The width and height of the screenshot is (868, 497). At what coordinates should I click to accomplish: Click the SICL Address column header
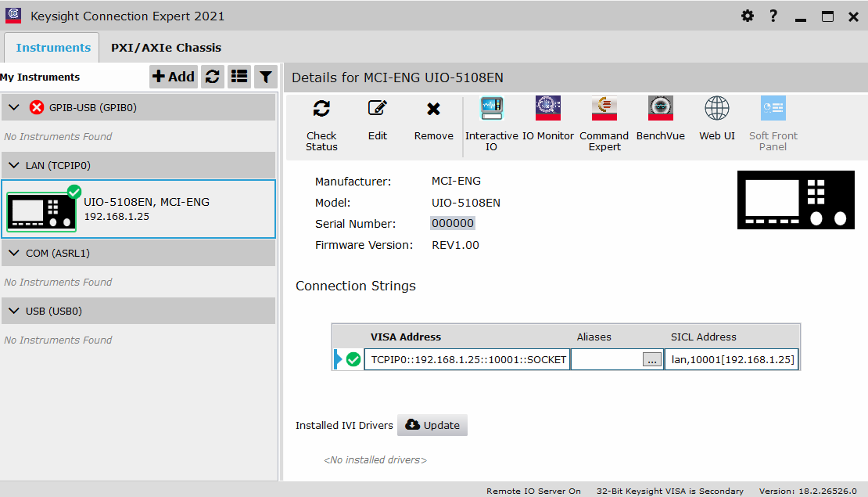pos(704,337)
